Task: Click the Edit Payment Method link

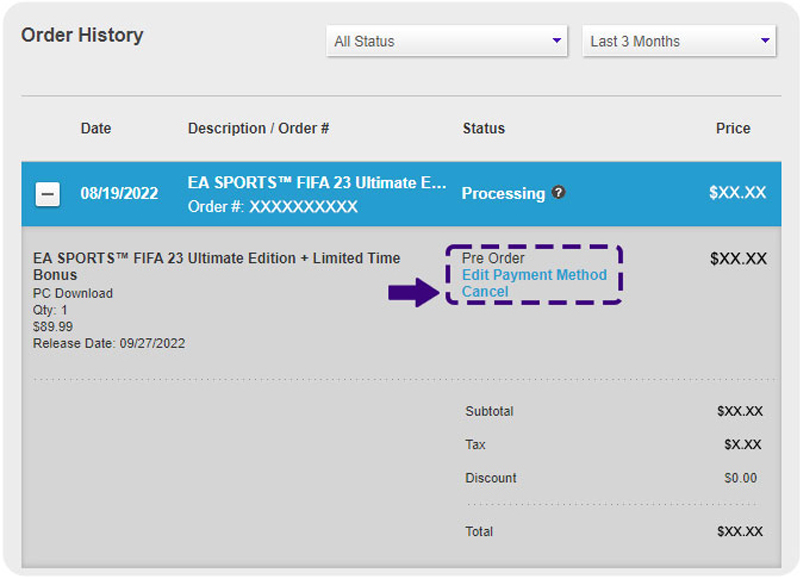Action: pyautogui.click(x=534, y=275)
